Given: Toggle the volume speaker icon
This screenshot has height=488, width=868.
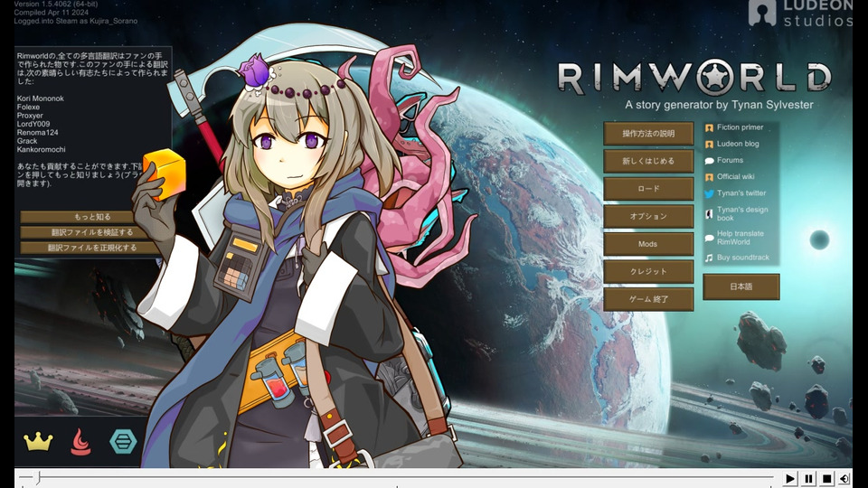Looking at the screenshot, I should 844,479.
